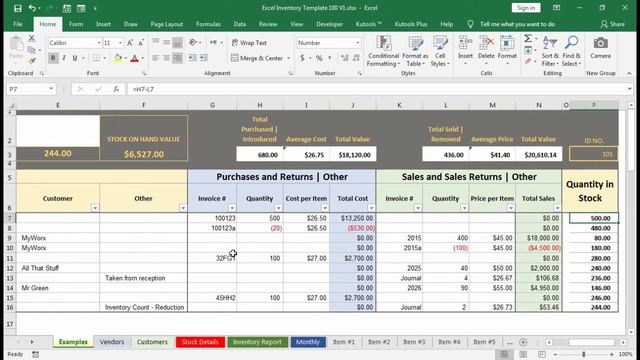Switch to the Insert ribbon tab

click(x=103, y=24)
